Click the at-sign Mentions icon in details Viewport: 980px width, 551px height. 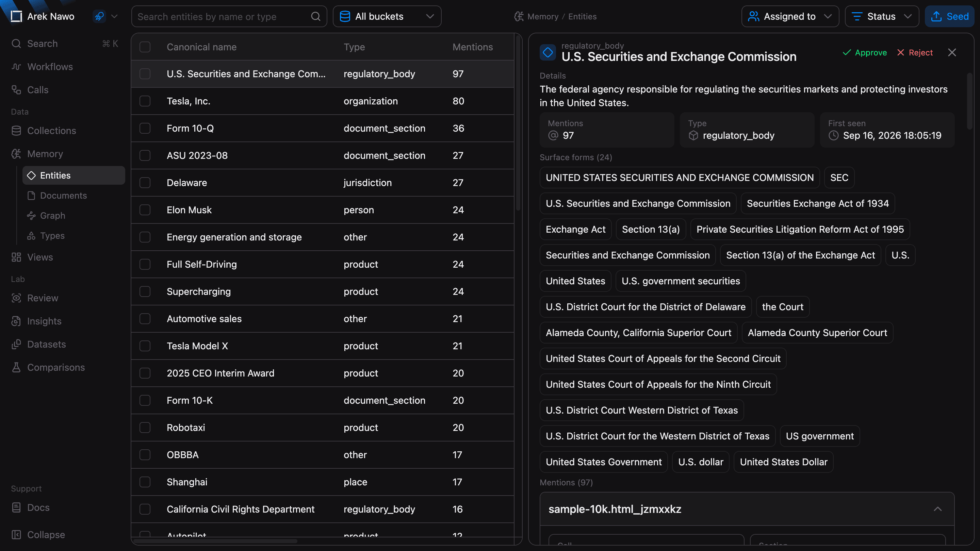click(x=553, y=136)
